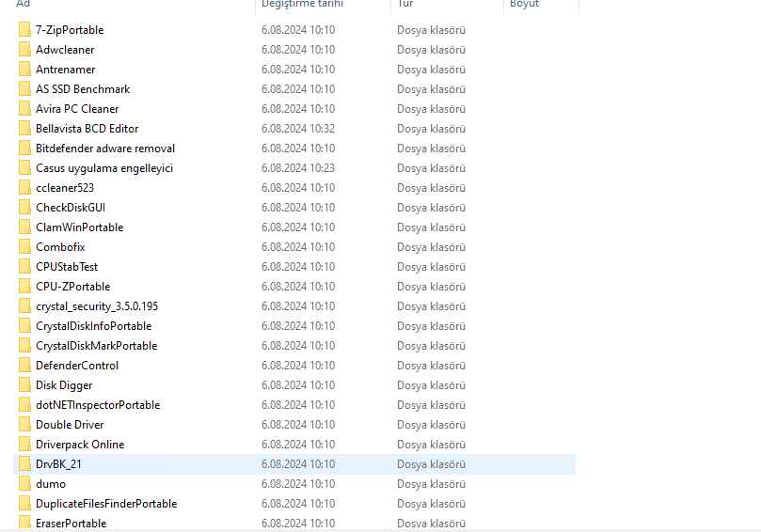Viewport: 761px width, 532px height.
Task: Click the Disk Digger folder icon
Action: (24, 385)
